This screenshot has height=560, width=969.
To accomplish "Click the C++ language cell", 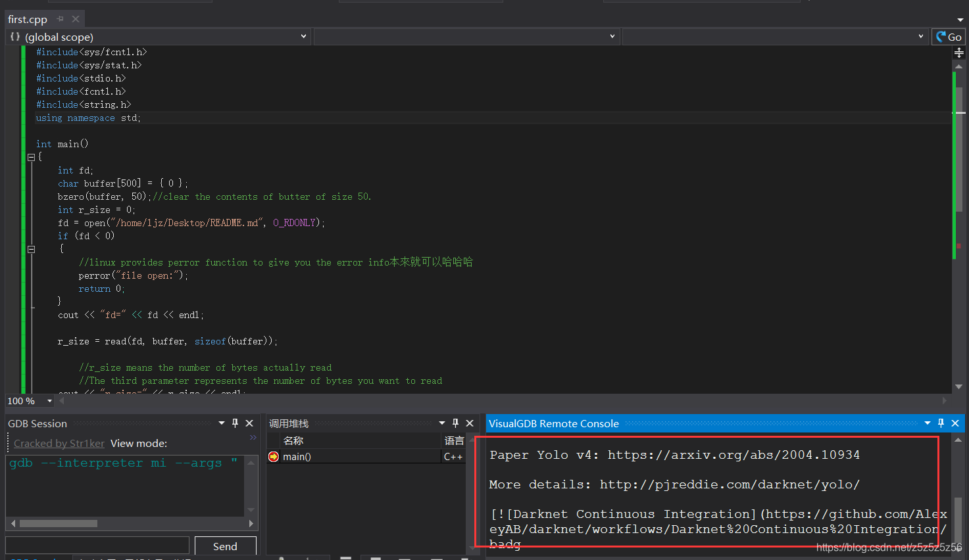I will pos(453,456).
